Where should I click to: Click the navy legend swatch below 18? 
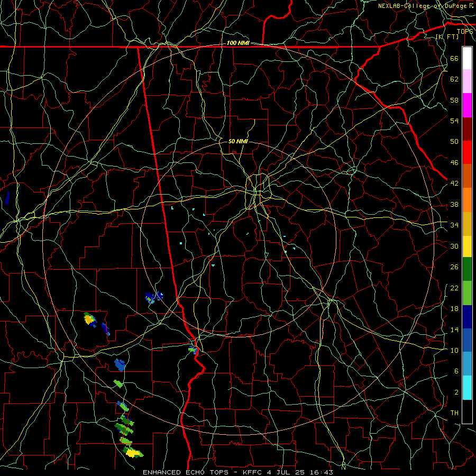pos(467,317)
